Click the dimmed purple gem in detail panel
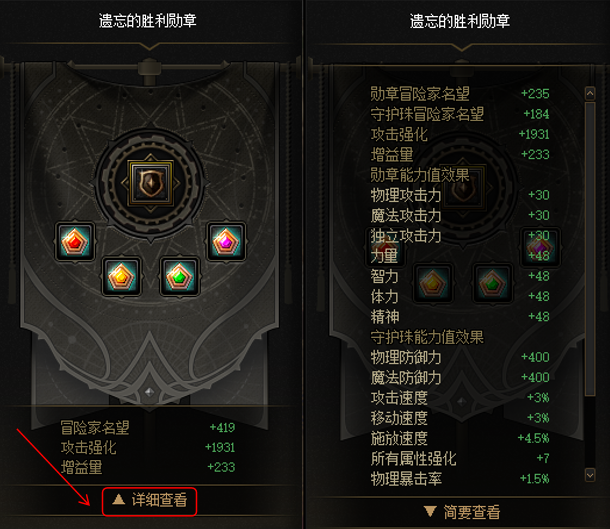Image resolution: width=610 pixels, height=529 pixels. (540, 247)
